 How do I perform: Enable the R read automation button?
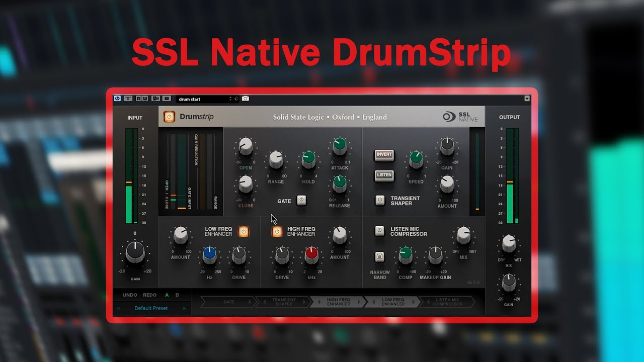pos(139,99)
